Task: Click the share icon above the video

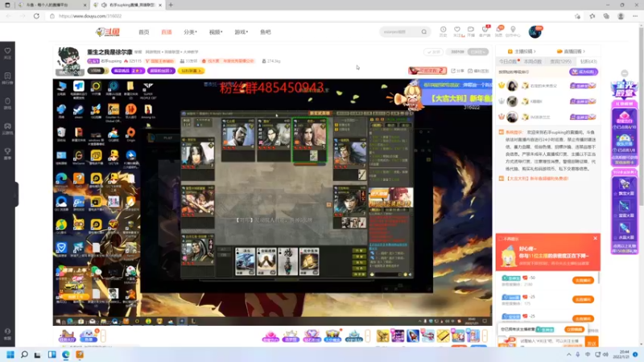Action: click(x=453, y=71)
